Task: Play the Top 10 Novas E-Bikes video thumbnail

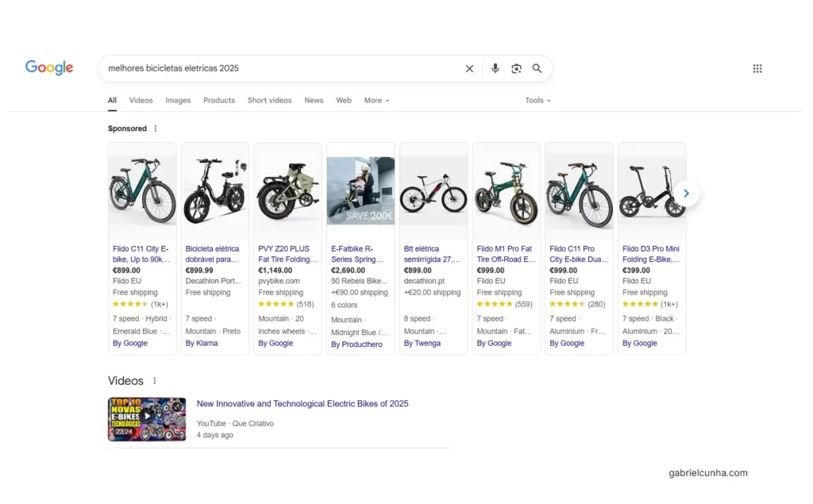Action: click(147, 419)
